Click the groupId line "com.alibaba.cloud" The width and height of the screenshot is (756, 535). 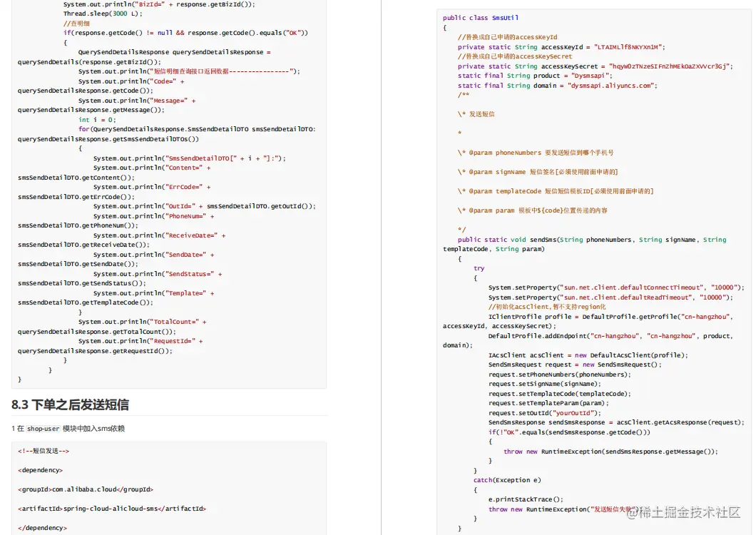click(x=86, y=489)
